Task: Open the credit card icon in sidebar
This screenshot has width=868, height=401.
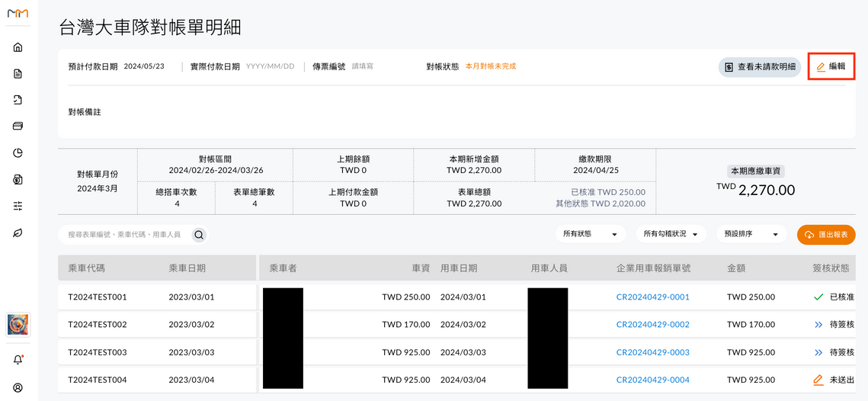Action: (x=18, y=127)
